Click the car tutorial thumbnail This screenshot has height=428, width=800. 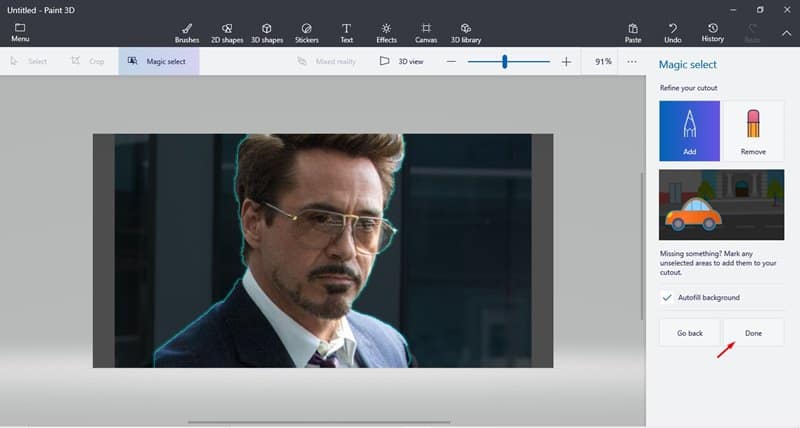coord(721,205)
